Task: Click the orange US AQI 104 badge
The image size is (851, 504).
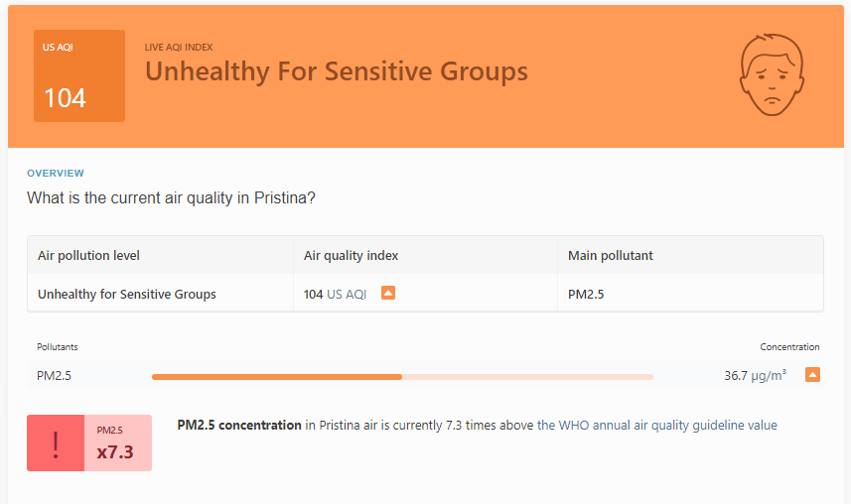Action: point(79,76)
